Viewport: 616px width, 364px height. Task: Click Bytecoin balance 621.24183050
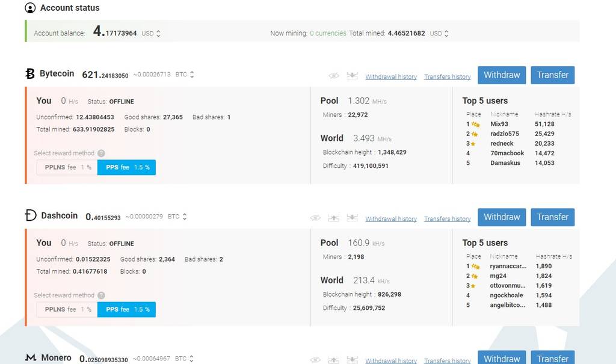pyautogui.click(x=105, y=75)
